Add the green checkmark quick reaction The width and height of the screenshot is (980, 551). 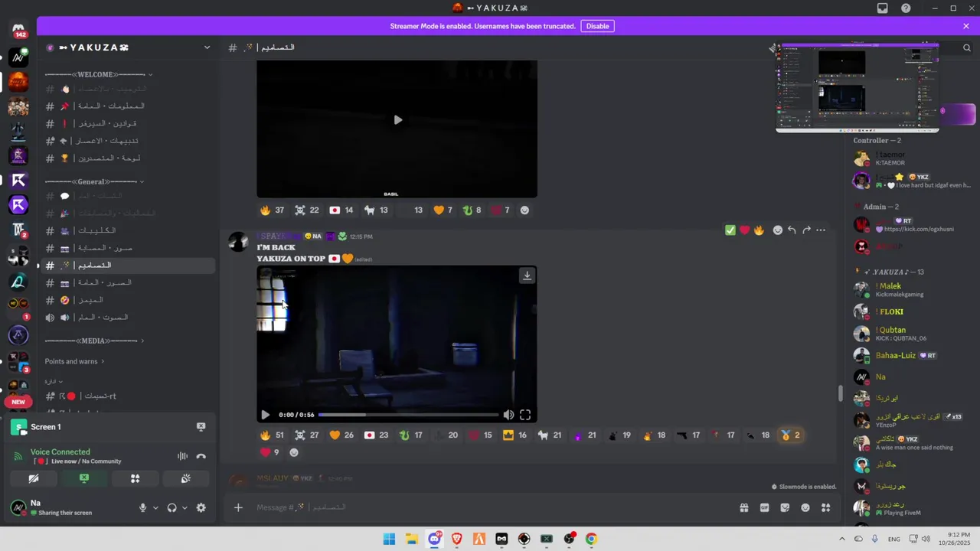(730, 230)
